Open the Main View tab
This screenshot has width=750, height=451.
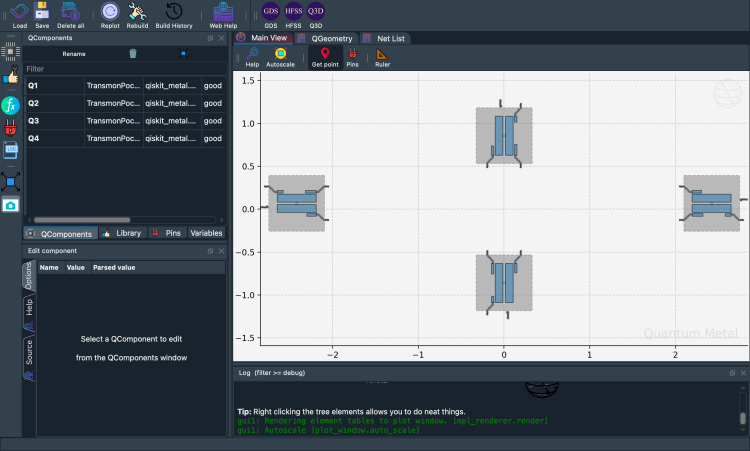pyautogui.click(x=263, y=38)
